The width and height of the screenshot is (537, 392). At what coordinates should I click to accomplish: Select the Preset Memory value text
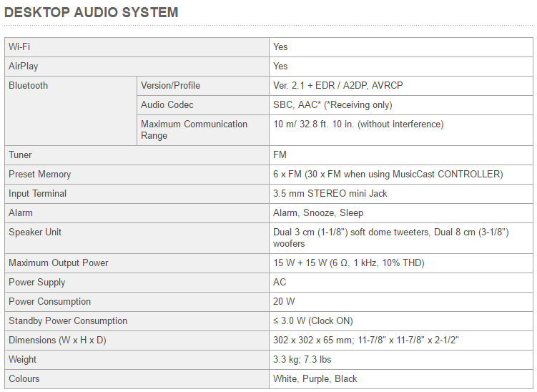(388, 174)
